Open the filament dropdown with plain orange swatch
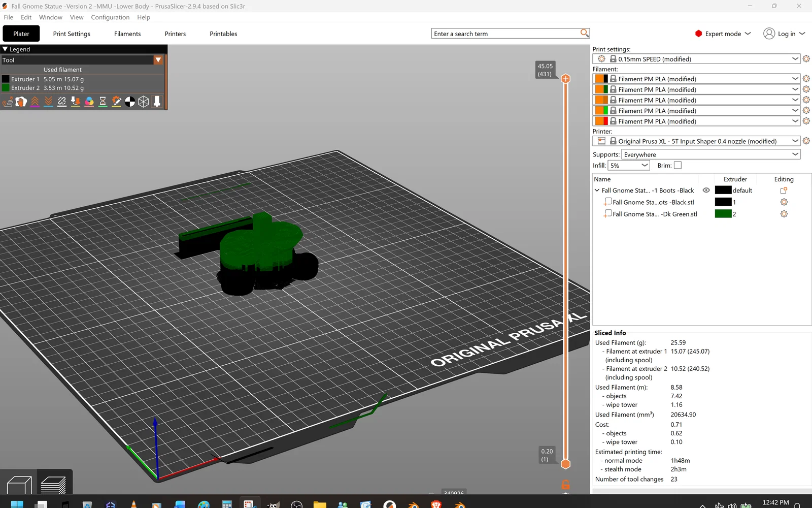Screen dimensions: 812x508 click(x=696, y=100)
